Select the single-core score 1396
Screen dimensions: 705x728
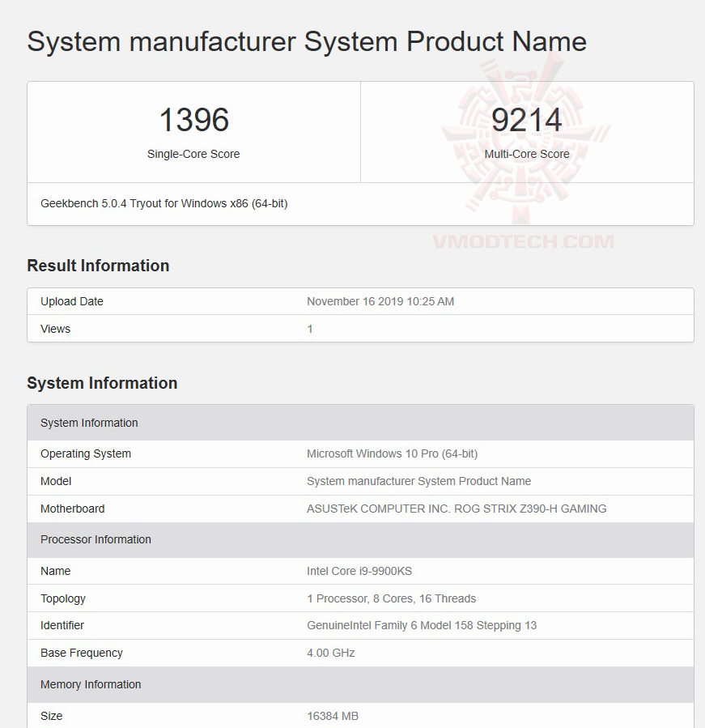[x=194, y=120]
